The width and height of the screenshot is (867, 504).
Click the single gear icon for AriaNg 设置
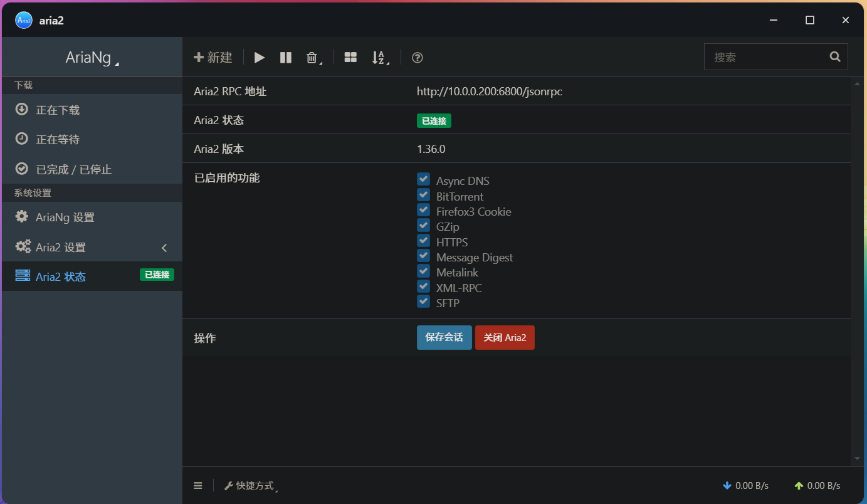click(x=22, y=216)
